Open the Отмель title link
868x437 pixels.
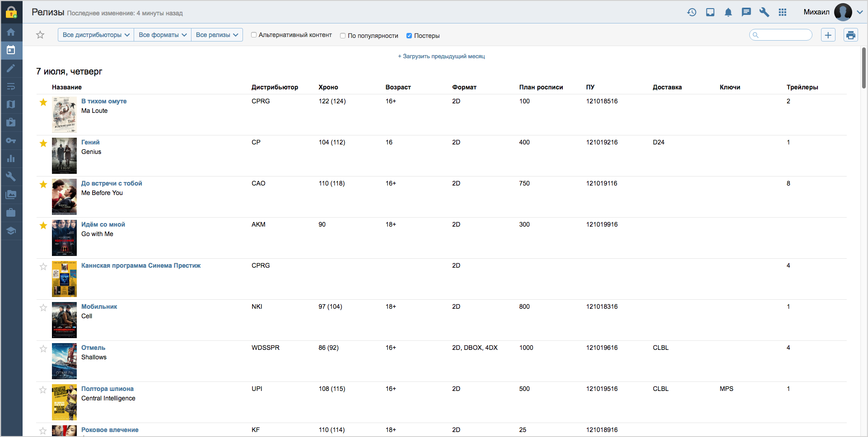[93, 348]
